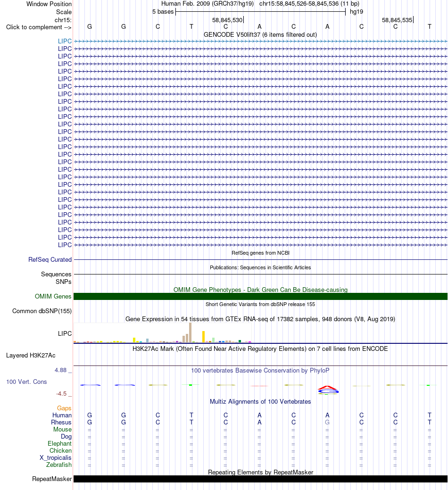Click the SNPs track label
The width and height of the screenshot is (448, 490).
pos(63,282)
